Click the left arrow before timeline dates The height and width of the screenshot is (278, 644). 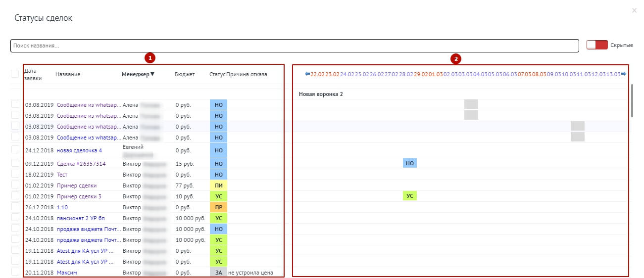(307, 74)
